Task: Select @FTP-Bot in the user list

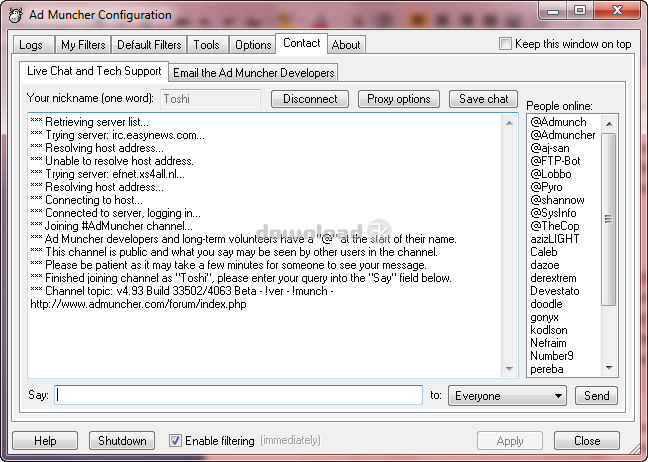Action: coord(555,161)
